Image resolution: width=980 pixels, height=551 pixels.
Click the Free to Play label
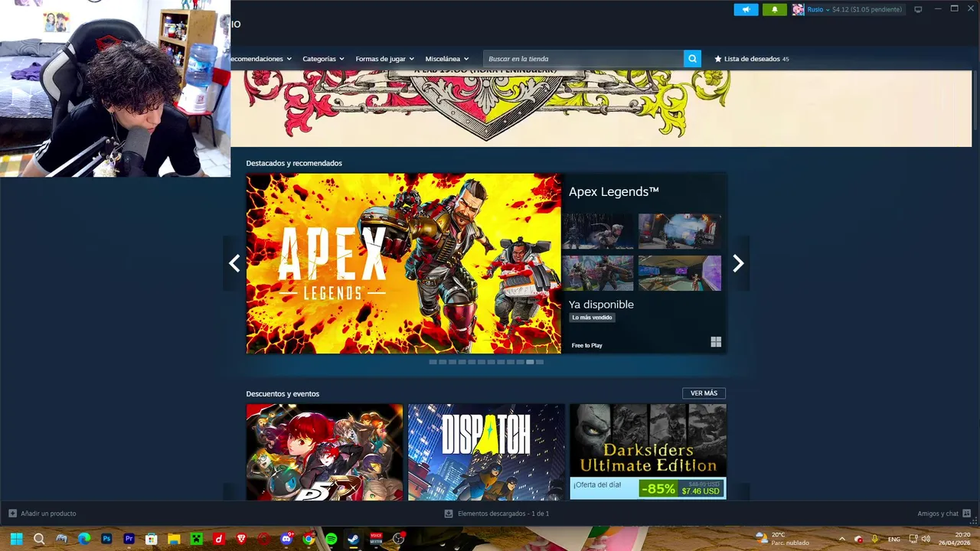tap(586, 345)
